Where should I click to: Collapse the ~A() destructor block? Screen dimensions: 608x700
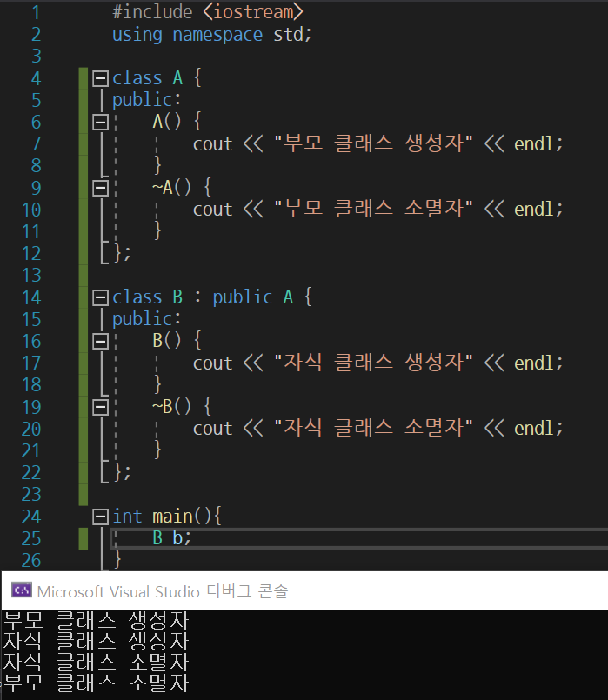click(x=100, y=188)
